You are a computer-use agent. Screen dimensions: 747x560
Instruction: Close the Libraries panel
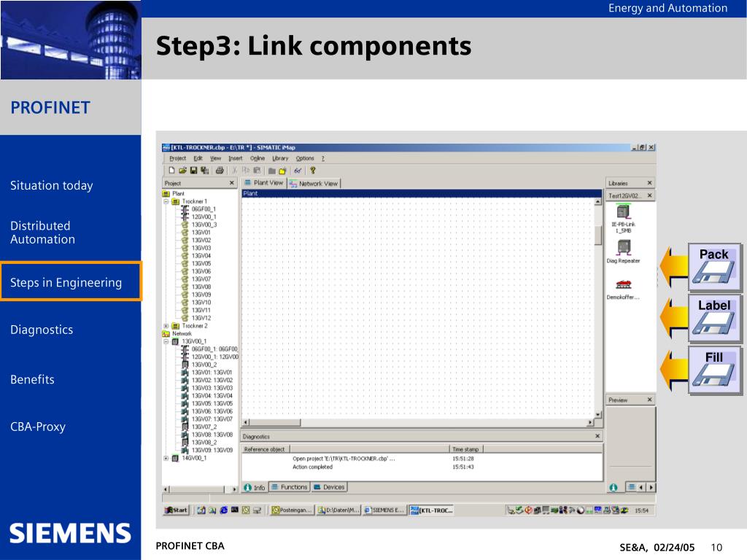point(650,183)
